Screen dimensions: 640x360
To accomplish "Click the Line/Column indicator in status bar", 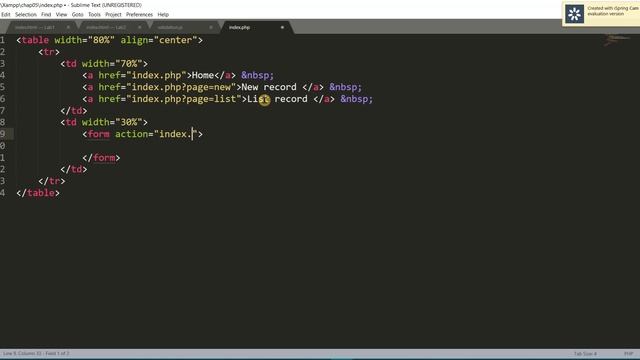I will 36,353.
